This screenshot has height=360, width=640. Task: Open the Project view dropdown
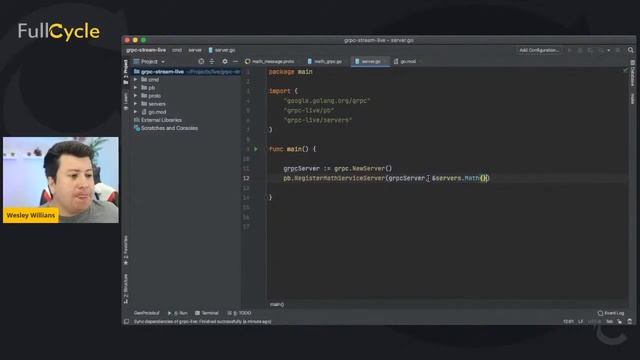pyautogui.click(x=149, y=61)
